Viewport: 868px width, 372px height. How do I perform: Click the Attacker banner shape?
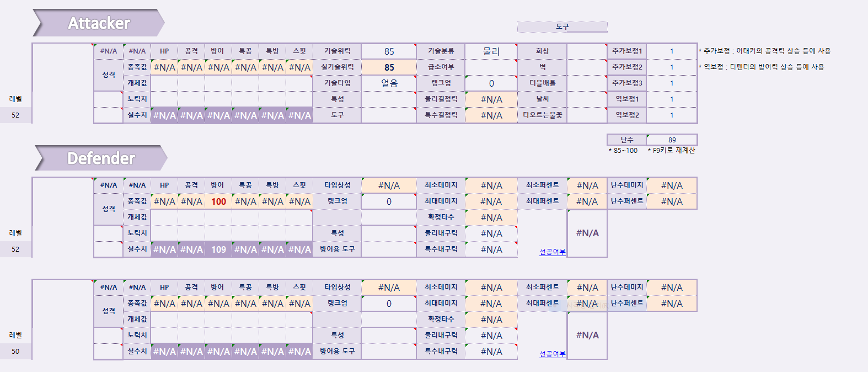(x=98, y=23)
